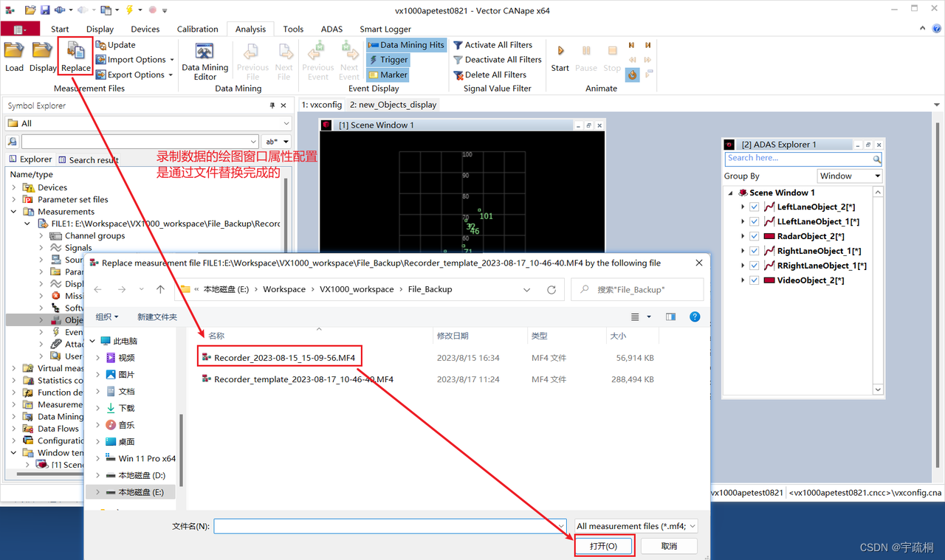This screenshot has height=560, width=945.
Task: Select Channel groups tree item
Action: (94, 236)
